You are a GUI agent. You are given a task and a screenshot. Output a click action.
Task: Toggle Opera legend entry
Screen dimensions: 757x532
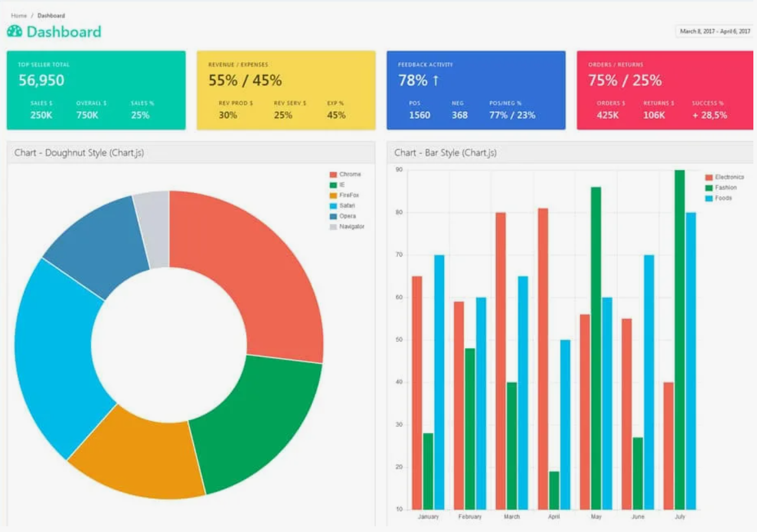[343, 216]
